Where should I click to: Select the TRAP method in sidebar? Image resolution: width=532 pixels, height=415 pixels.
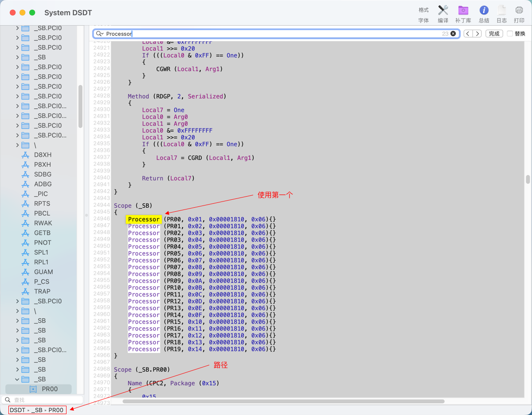pos(42,292)
